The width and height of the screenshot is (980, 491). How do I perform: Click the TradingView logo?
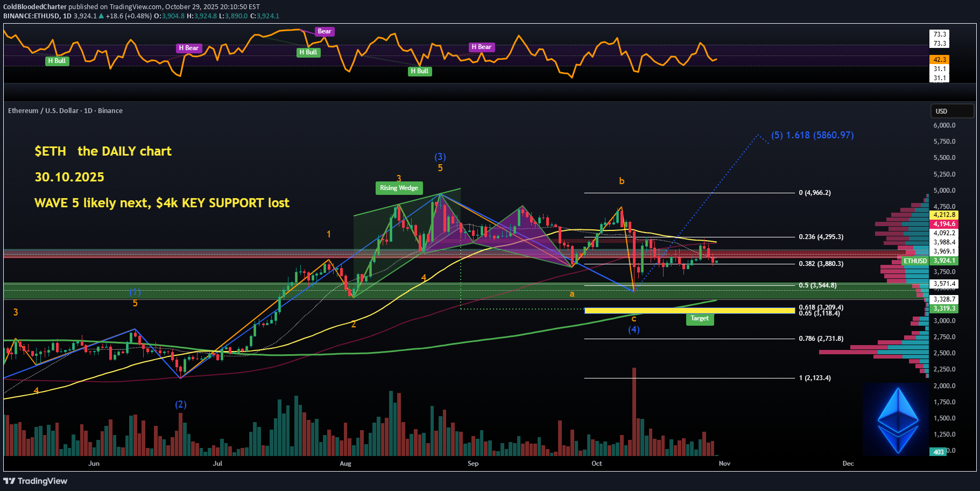(x=36, y=481)
